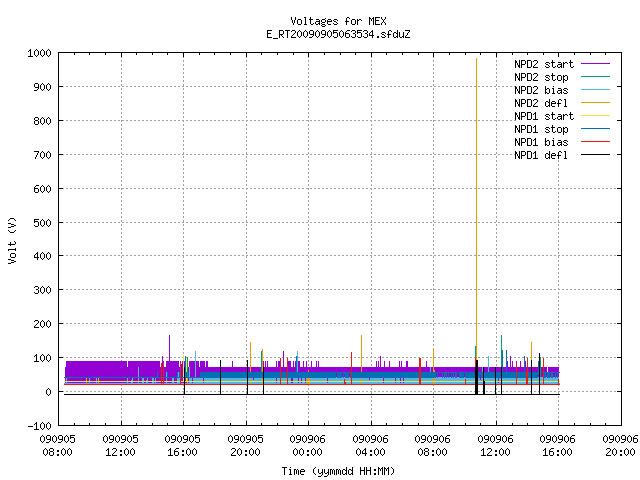Click the '090905 08:00' time tick label

tap(58, 445)
